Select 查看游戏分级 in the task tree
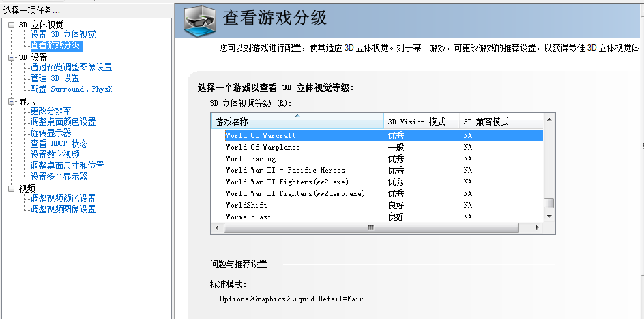This screenshot has height=319, width=644. click(x=55, y=46)
